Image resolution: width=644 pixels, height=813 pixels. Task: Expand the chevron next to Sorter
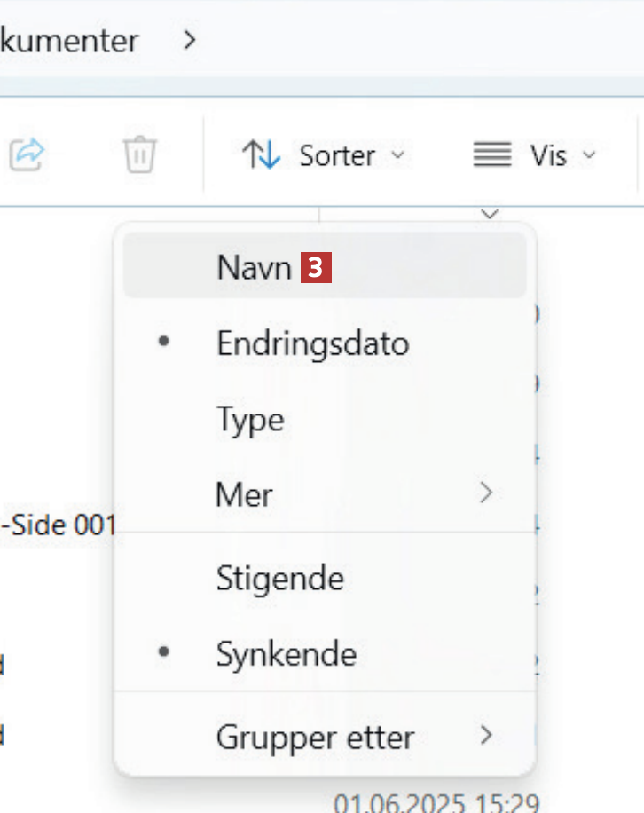(397, 156)
